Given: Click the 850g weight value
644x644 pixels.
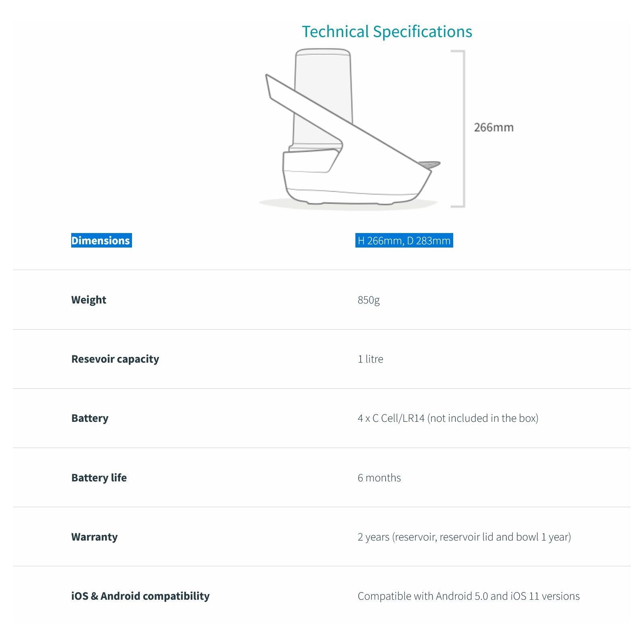Looking at the screenshot, I should (369, 300).
